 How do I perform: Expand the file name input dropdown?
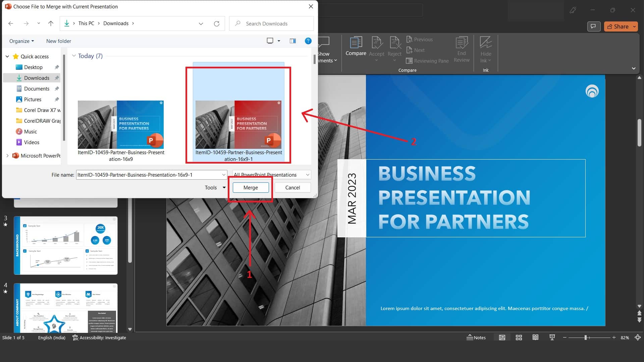point(223,175)
